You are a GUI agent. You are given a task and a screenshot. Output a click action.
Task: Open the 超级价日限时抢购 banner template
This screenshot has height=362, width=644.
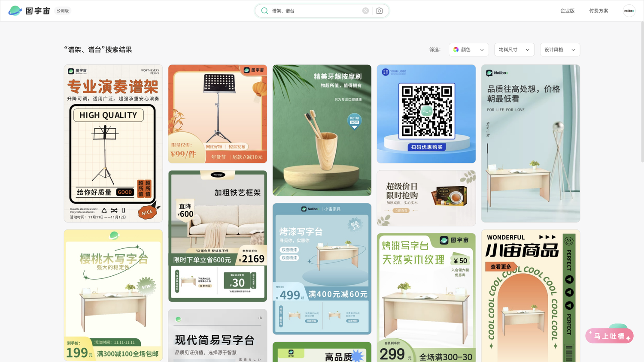[426, 198]
